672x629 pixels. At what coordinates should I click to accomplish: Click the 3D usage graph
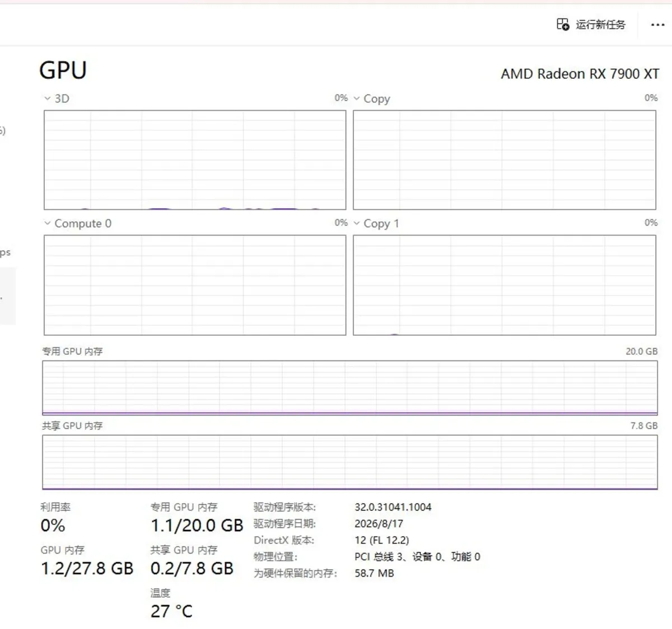[195, 160]
